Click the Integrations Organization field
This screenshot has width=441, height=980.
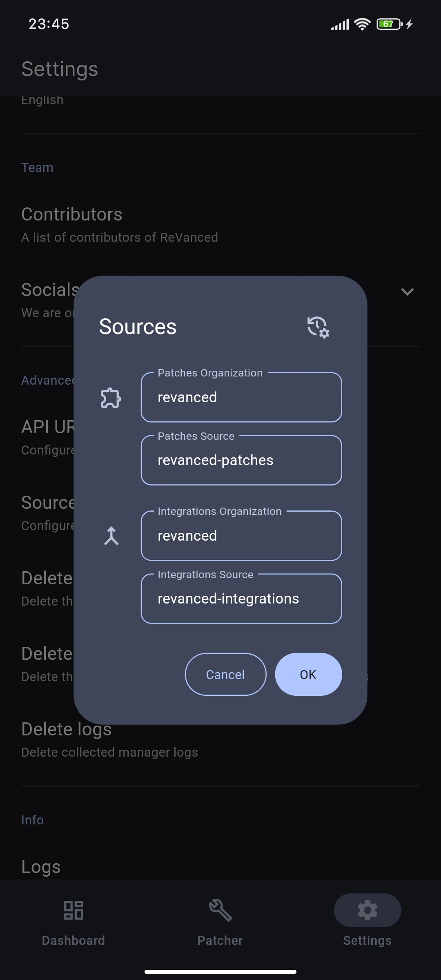click(241, 535)
